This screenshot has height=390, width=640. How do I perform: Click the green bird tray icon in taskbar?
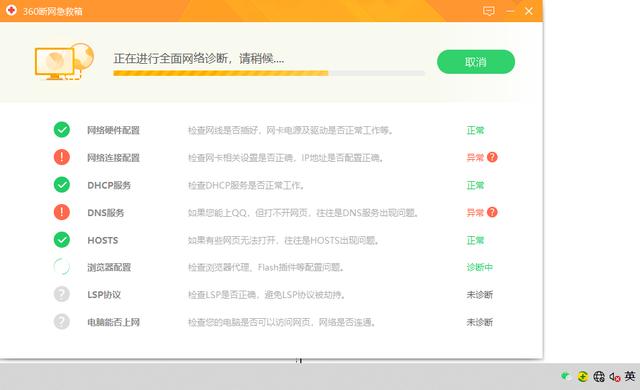(x=565, y=376)
